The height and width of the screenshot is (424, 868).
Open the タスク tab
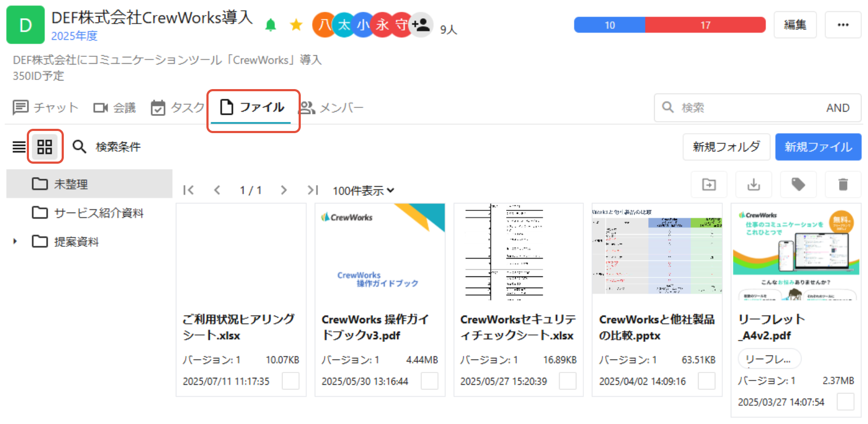[x=177, y=107]
